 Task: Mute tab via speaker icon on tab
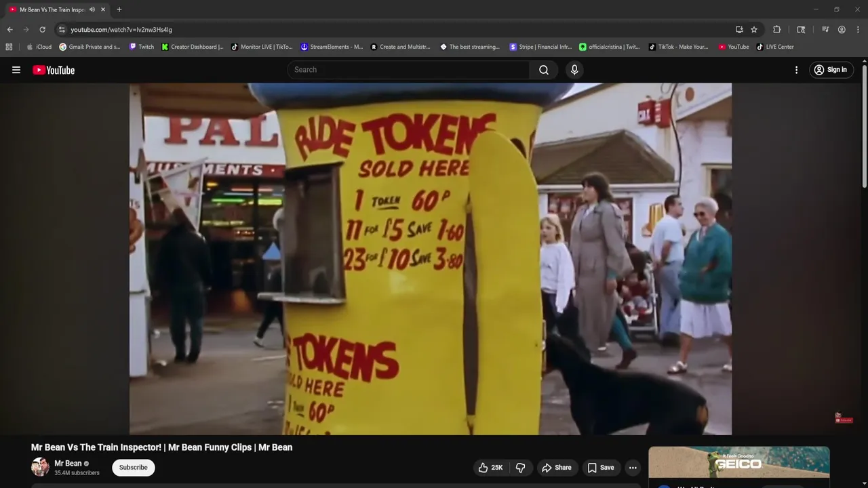coord(92,9)
